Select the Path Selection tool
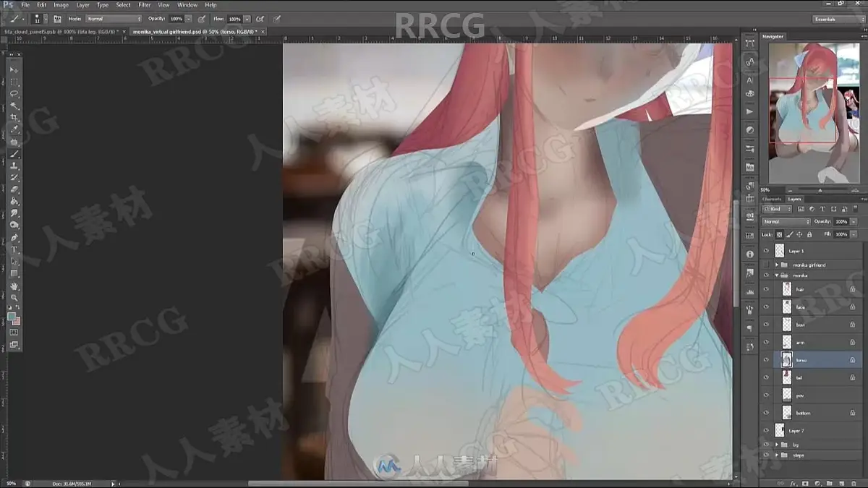Image resolution: width=868 pixels, height=488 pixels. [14, 261]
